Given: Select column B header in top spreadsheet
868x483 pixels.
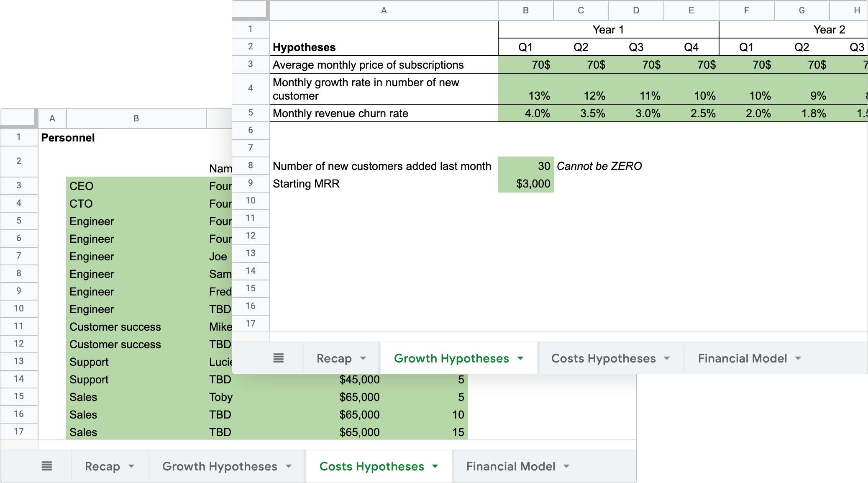Looking at the screenshot, I should pyautogui.click(x=525, y=10).
